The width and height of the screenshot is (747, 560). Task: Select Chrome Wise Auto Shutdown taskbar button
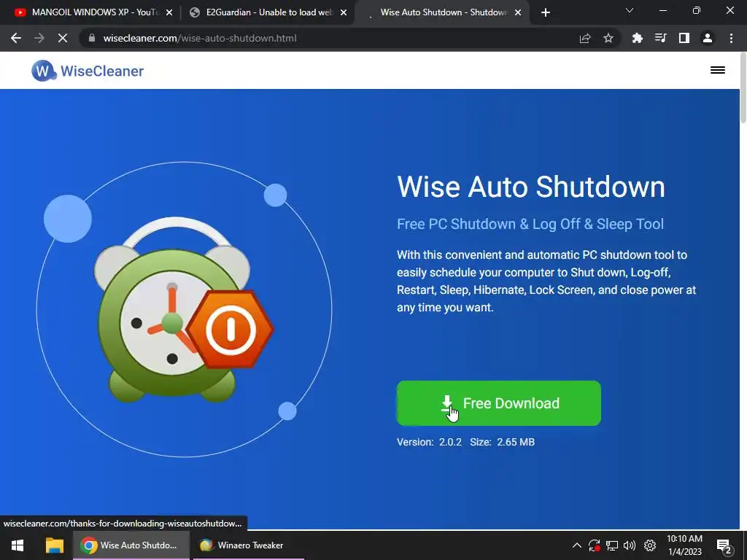[x=131, y=545]
